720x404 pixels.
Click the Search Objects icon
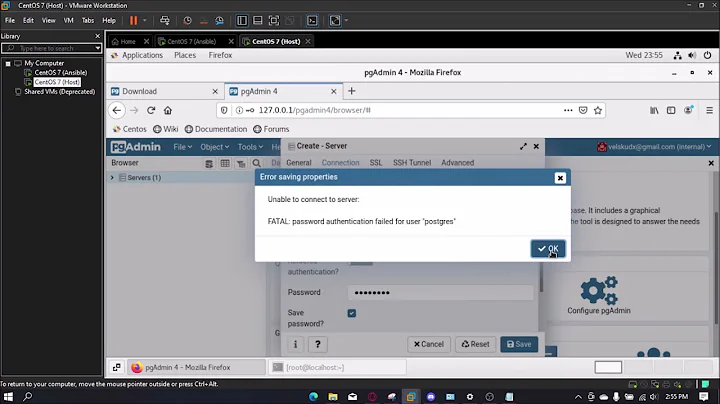click(x=257, y=163)
